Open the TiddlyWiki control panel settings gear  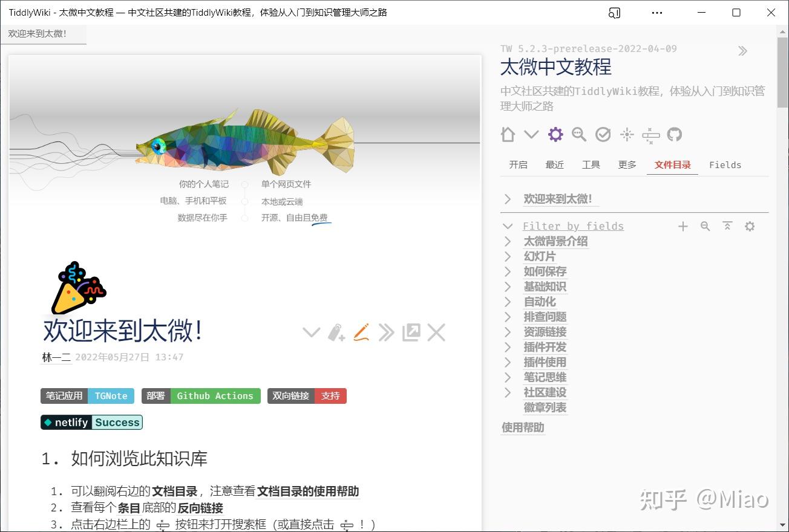pyautogui.click(x=555, y=134)
